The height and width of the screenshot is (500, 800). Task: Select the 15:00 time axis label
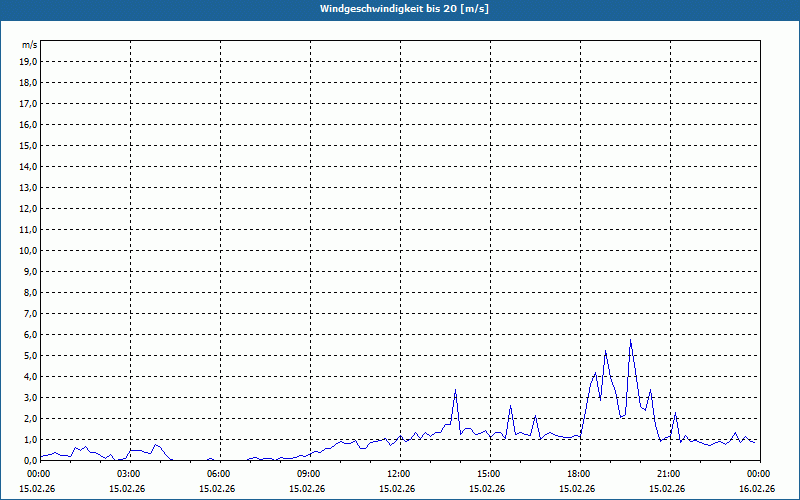(490, 474)
